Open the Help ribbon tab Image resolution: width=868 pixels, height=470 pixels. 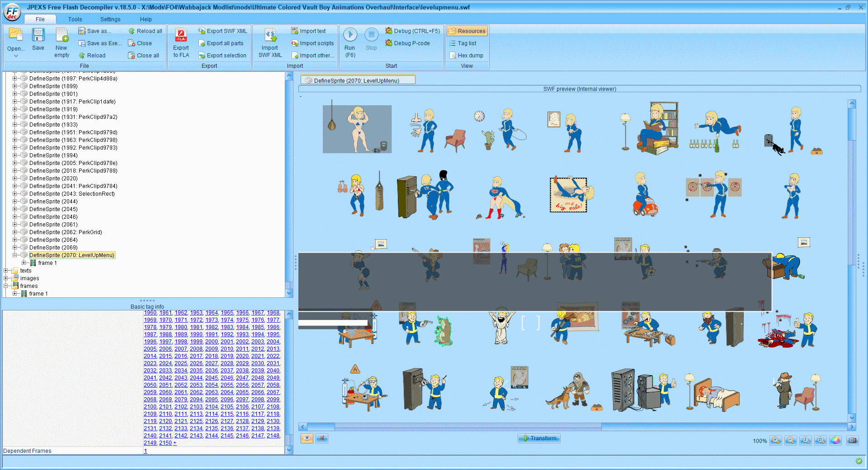[x=146, y=19]
